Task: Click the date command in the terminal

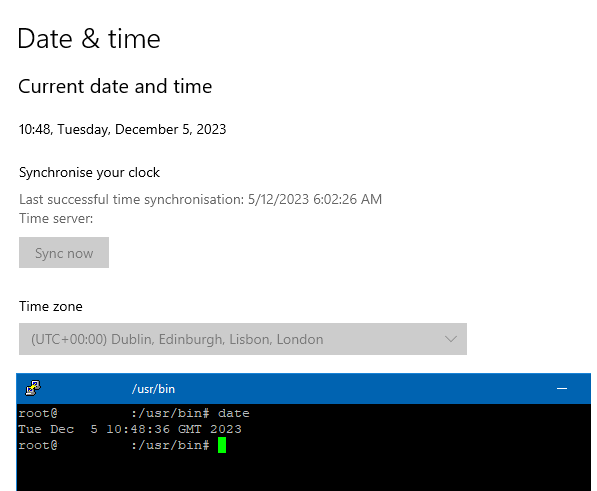Action: 234,413
